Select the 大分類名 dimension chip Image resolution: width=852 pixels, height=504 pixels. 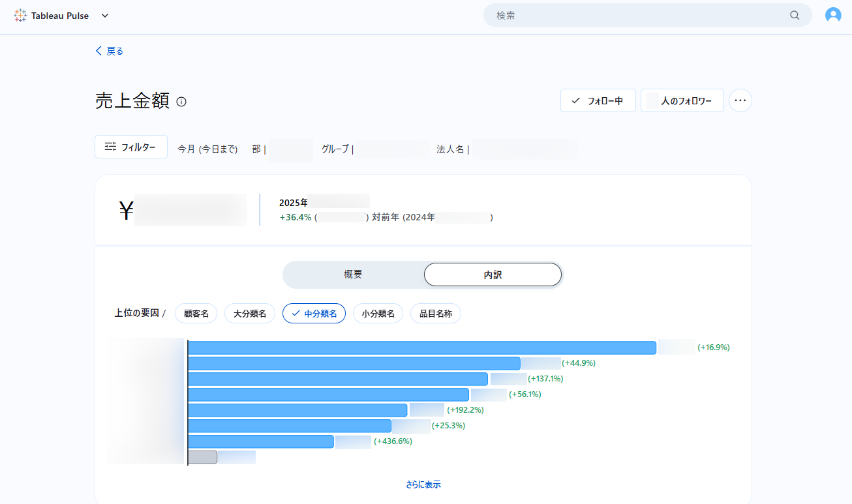tap(250, 314)
